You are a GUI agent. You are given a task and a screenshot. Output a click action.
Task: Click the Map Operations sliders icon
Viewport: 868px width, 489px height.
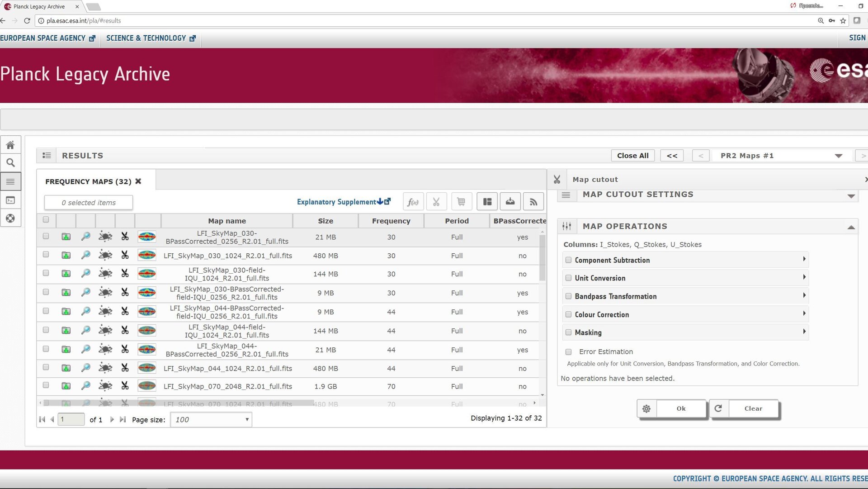[566, 226]
